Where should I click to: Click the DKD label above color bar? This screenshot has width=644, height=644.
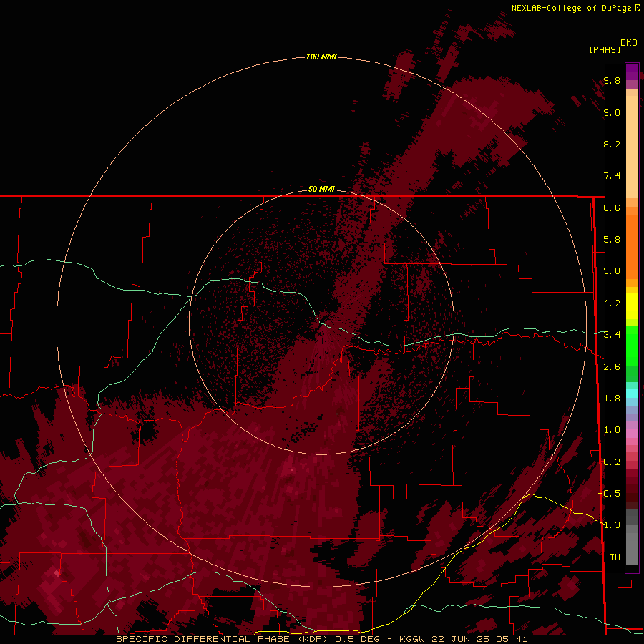point(628,43)
